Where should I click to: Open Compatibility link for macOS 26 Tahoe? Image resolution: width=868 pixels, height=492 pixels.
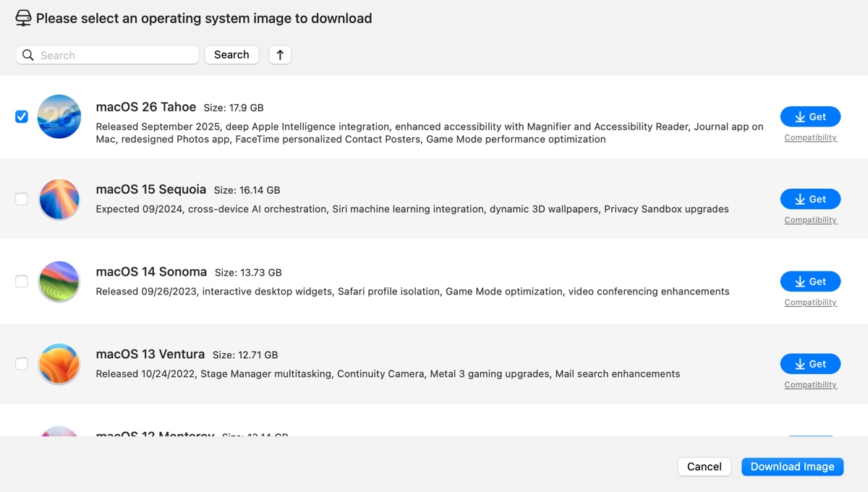(810, 137)
